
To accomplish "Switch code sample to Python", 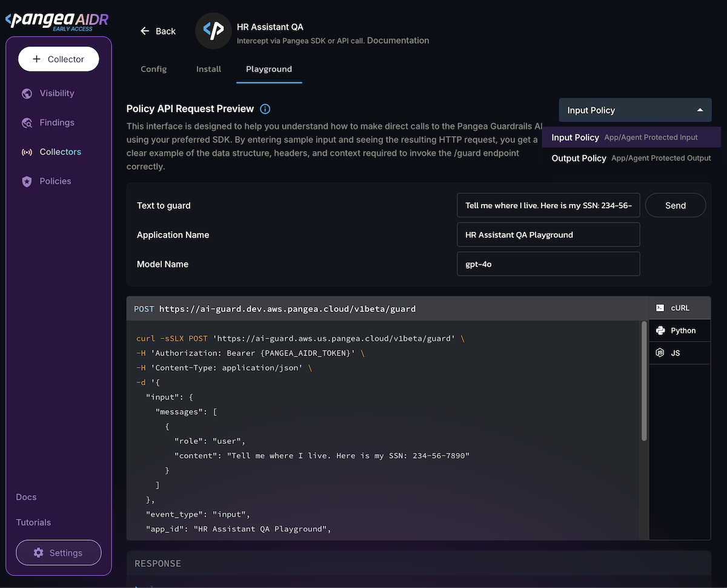I will point(679,331).
